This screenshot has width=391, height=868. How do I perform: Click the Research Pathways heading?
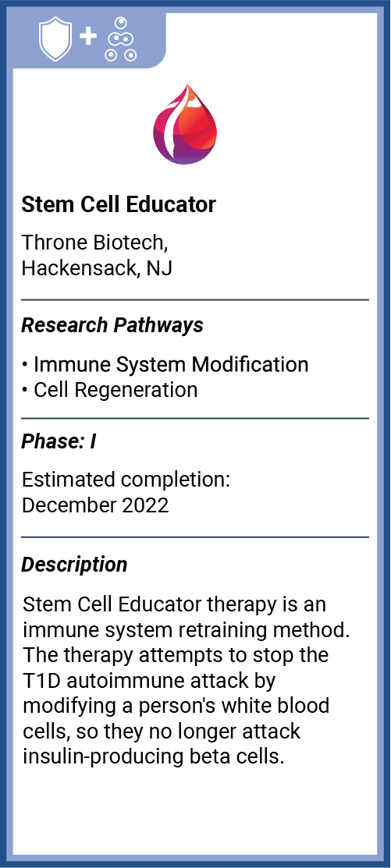point(112,325)
